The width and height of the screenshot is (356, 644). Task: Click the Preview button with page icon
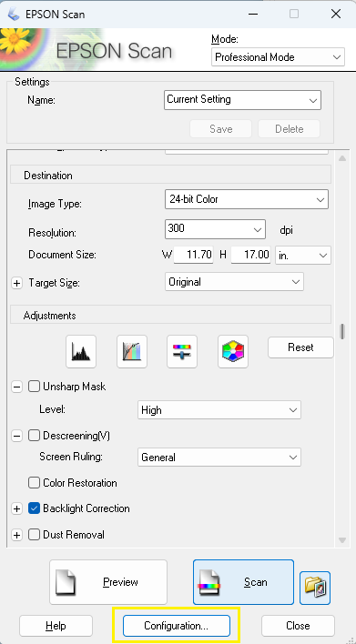(x=108, y=582)
